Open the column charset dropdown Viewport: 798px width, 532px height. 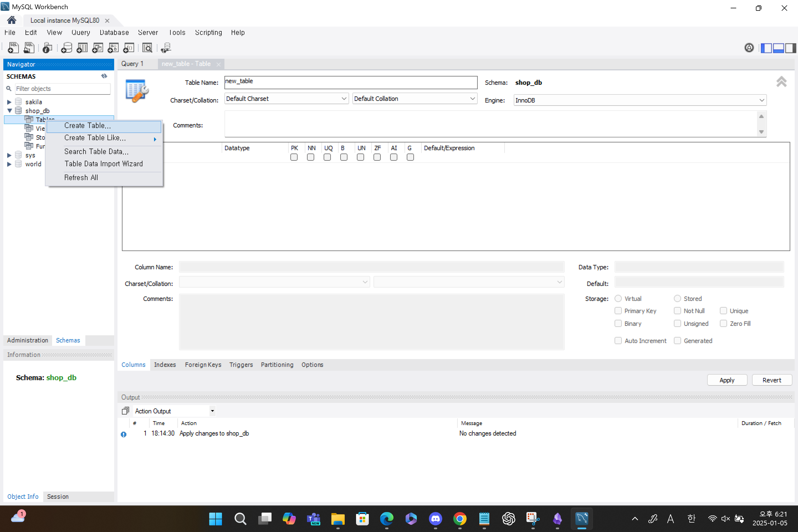[x=274, y=282]
